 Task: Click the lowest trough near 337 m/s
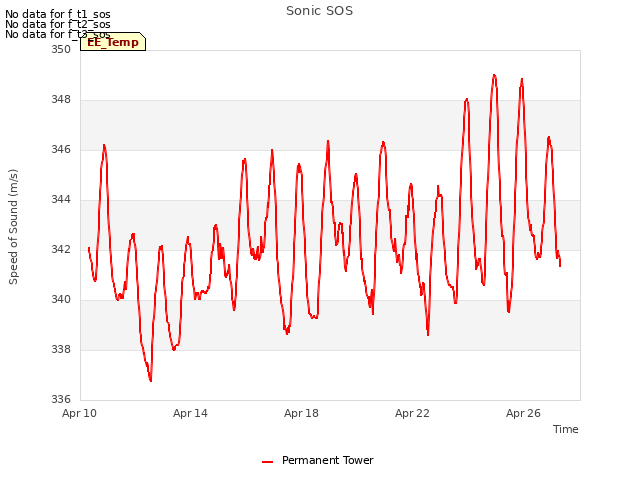pos(150,380)
